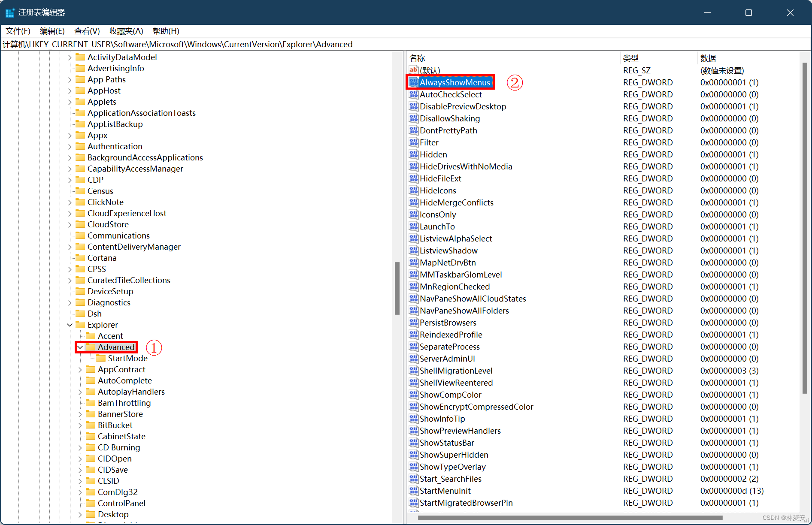Click the DWORD icon beside Start_SearchFiles
This screenshot has width=812, height=525.
point(413,479)
